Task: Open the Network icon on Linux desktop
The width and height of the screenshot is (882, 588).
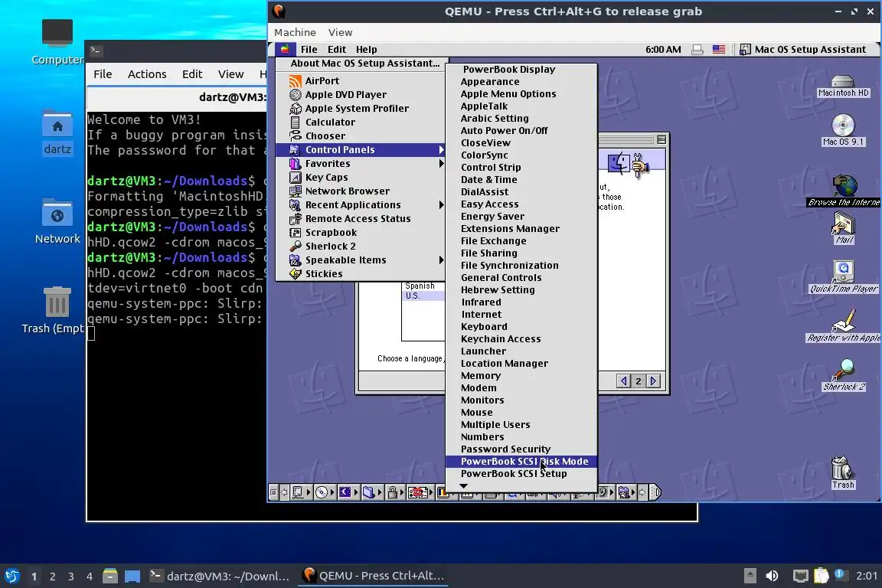Action: [57, 222]
